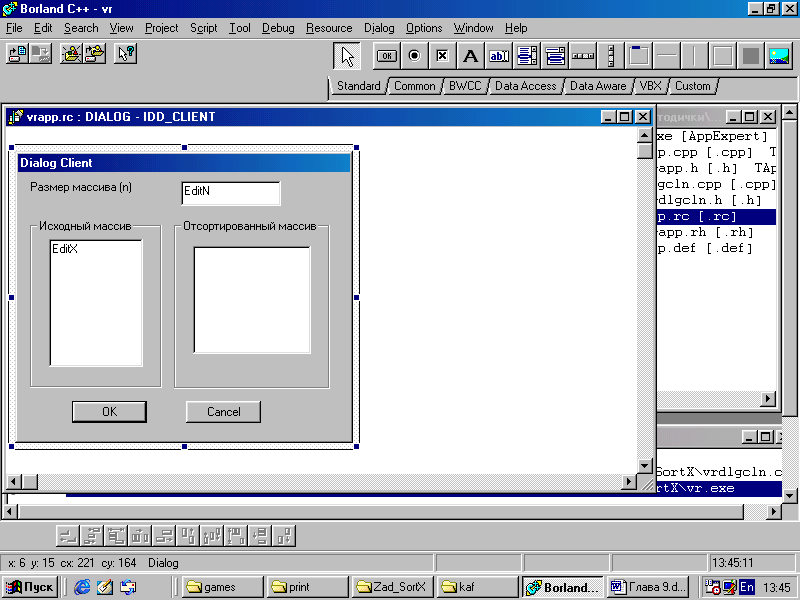Click the first alignment toolbar icon
This screenshot has height=600, width=800.
[x=67, y=536]
